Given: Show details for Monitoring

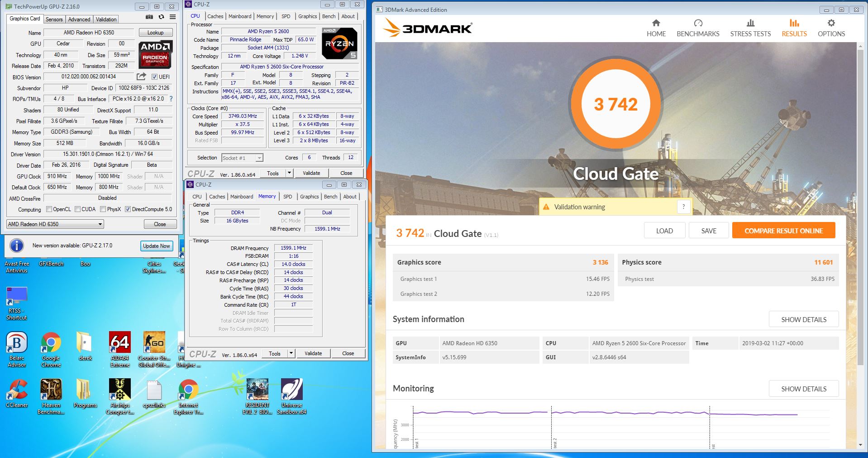Looking at the screenshot, I should (x=804, y=389).
